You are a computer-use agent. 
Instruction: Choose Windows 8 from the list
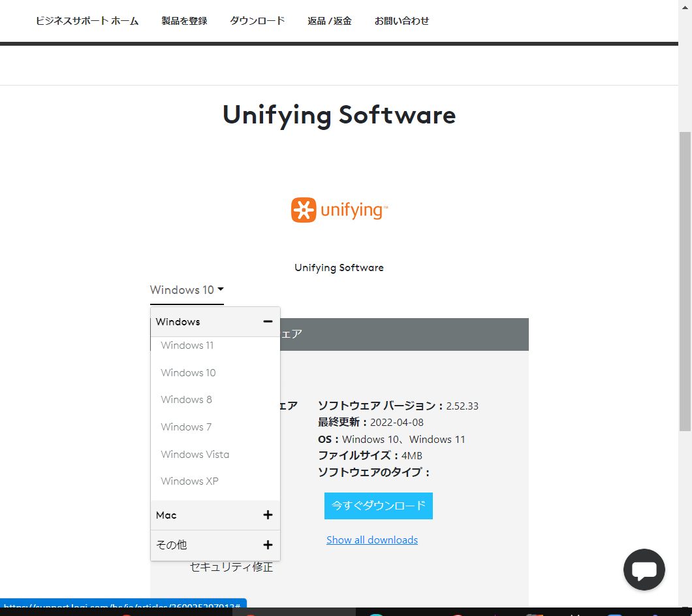[x=186, y=400]
